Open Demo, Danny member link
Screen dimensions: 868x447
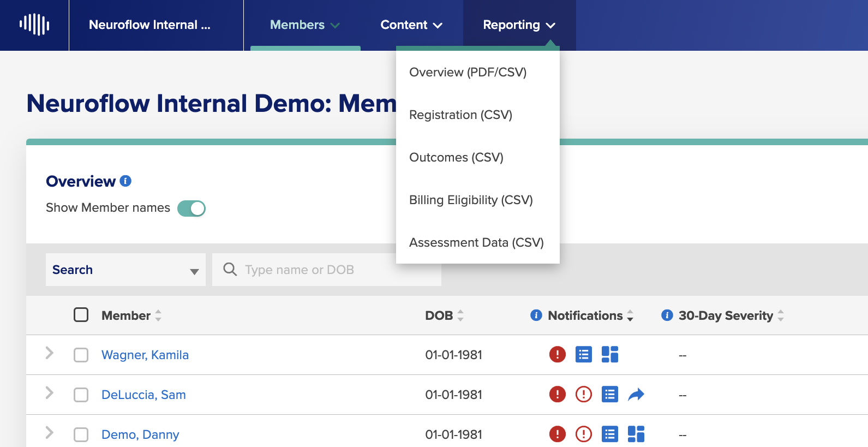[140, 434]
